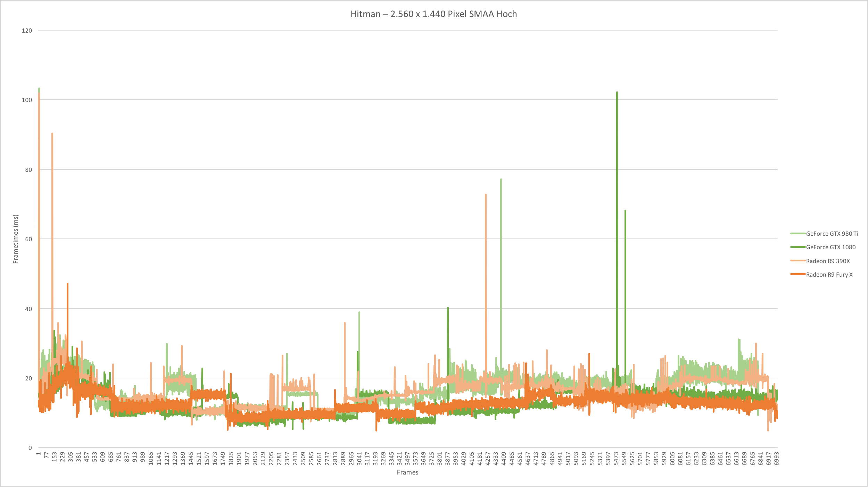This screenshot has width=868, height=487.
Task: Click the "GeForce GTX 1080" legend label
Action: pyautogui.click(x=831, y=247)
